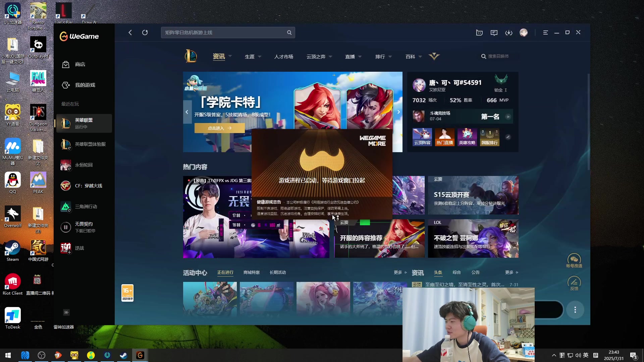The width and height of the screenshot is (644, 362).
Task: Show next banner slide
Action: tap(398, 112)
